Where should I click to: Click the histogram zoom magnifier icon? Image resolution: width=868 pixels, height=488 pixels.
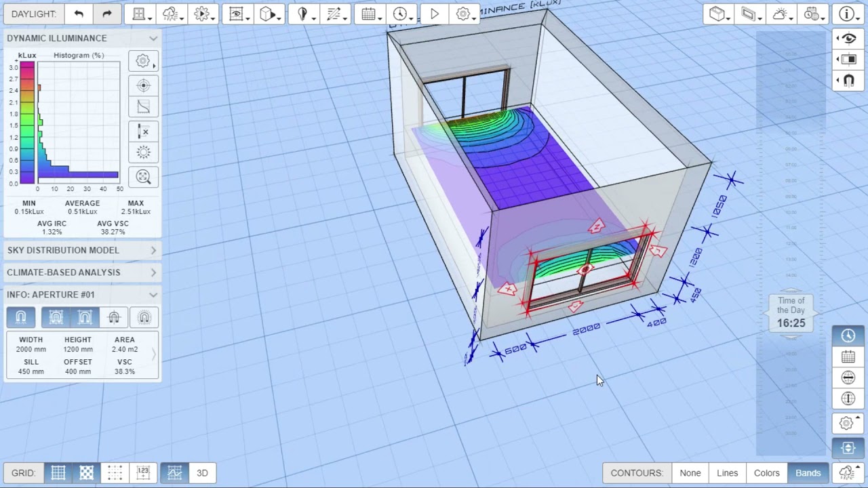[143, 177]
